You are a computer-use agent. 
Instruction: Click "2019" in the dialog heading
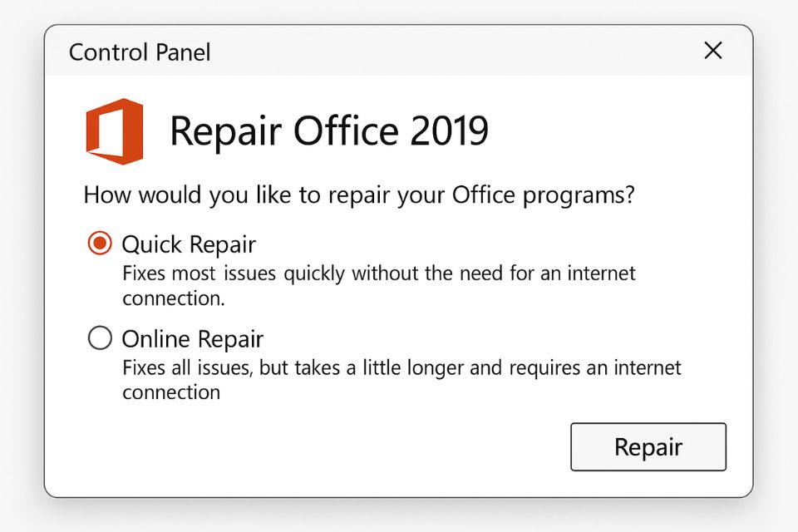click(446, 131)
